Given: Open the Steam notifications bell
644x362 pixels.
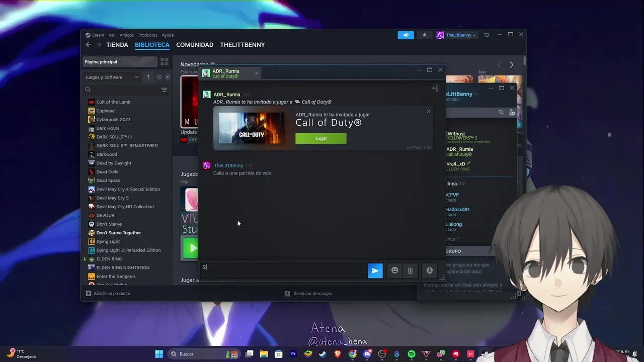Looking at the screenshot, I should (x=424, y=35).
